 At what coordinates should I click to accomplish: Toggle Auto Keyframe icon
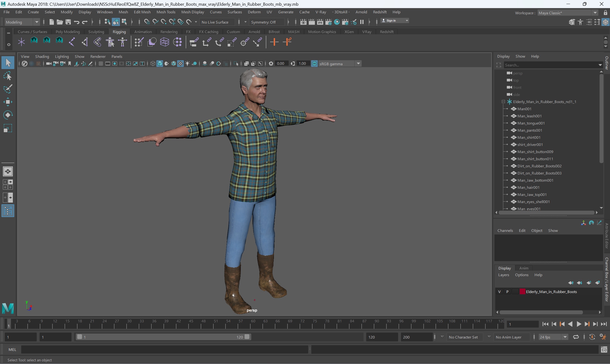point(592,337)
